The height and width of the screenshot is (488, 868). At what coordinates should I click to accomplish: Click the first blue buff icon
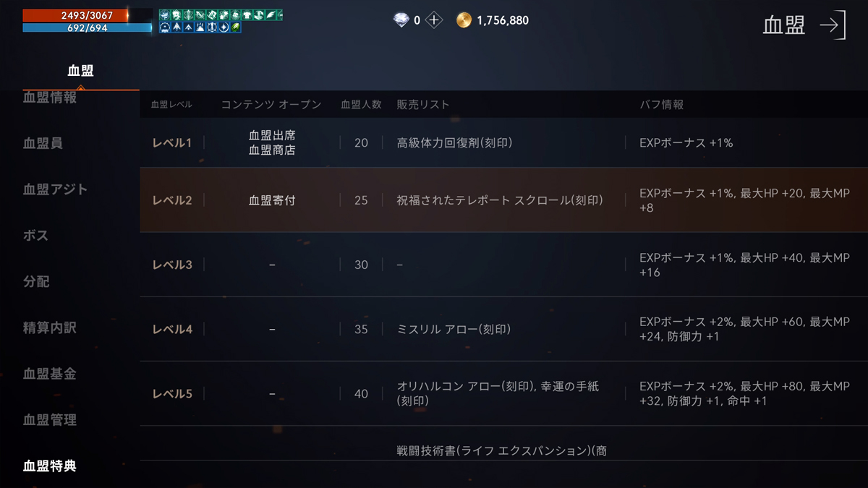[164, 27]
